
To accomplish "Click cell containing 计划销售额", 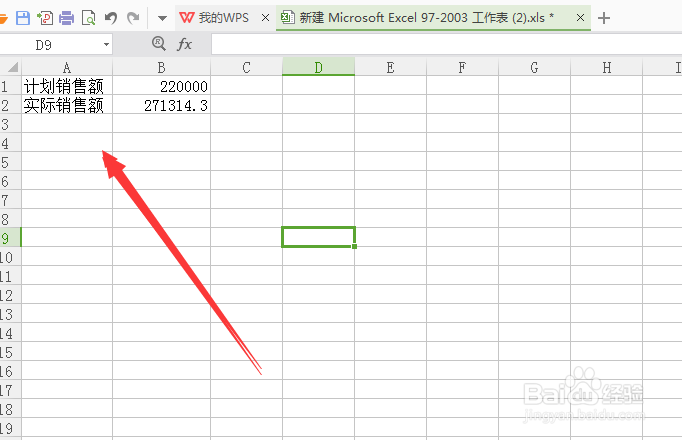I will pyautogui.click(x=67, y=86).
